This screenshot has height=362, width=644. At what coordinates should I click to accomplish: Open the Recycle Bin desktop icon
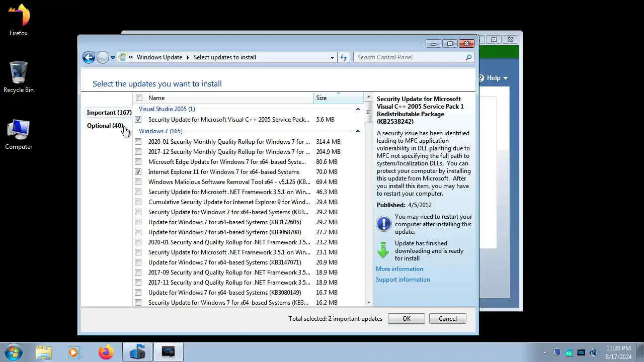coord(19,77)
